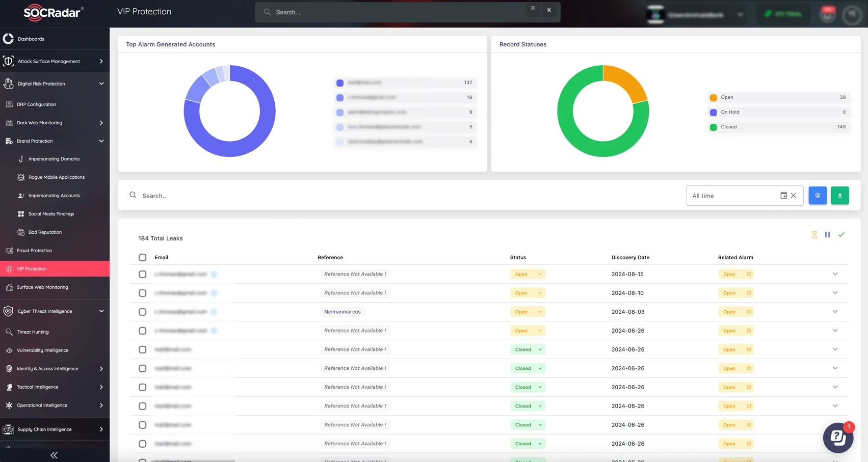
Task: Click the Digital Risk Protection hand icon
Action: click(8, 84)
